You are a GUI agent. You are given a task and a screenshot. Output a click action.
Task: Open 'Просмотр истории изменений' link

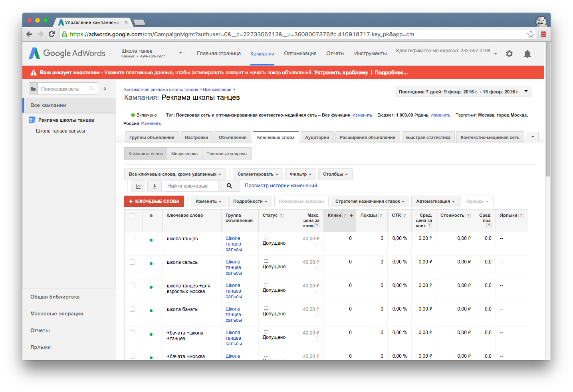coord(281,186)
